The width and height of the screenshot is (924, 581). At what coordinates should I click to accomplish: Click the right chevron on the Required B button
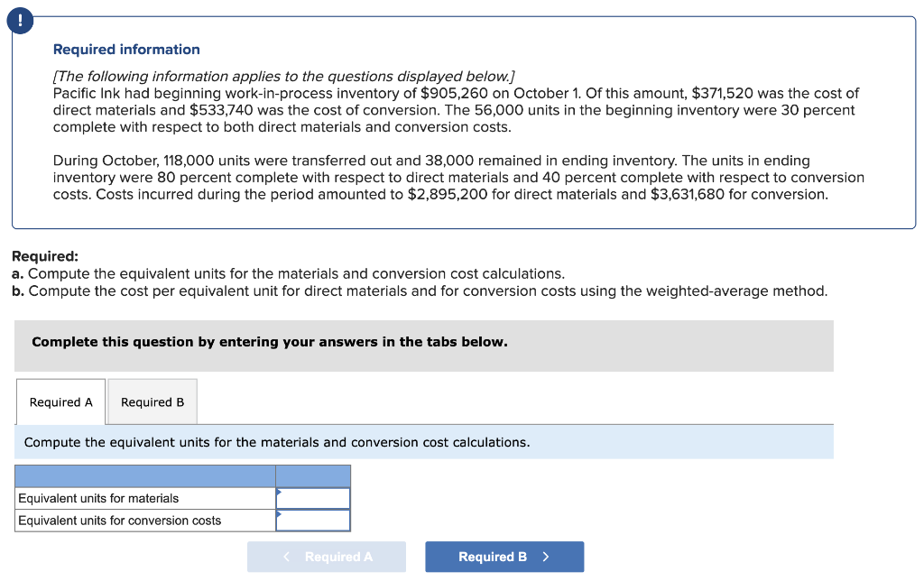click(546, 557)
